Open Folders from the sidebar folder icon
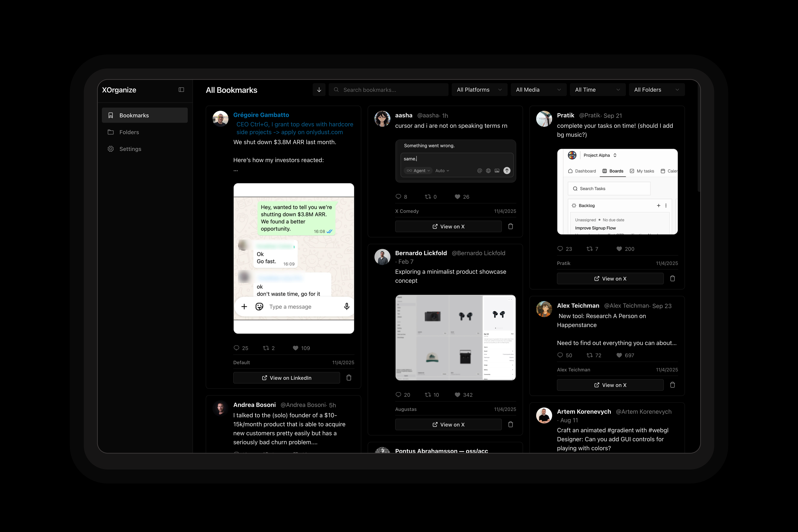Viewport: 798px width, 532px height. click(111, 132)
